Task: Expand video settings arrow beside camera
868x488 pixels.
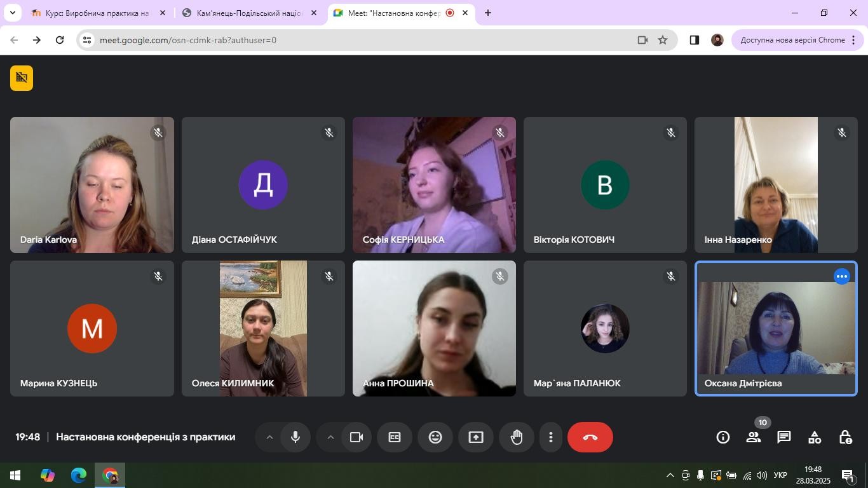Action: 330,437
